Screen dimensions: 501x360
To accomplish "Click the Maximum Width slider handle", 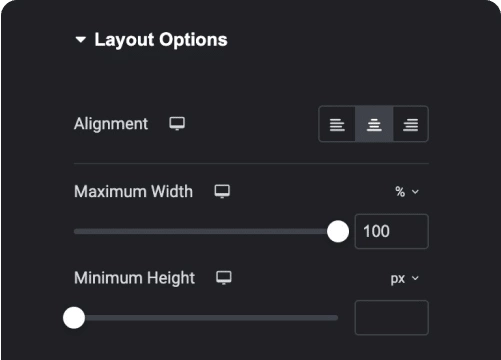I will [338, 231].
